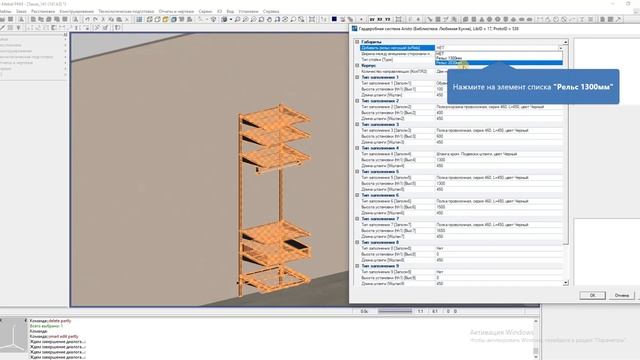Open the Файлы menu
The image size is (640, 360).
[5, 11]
